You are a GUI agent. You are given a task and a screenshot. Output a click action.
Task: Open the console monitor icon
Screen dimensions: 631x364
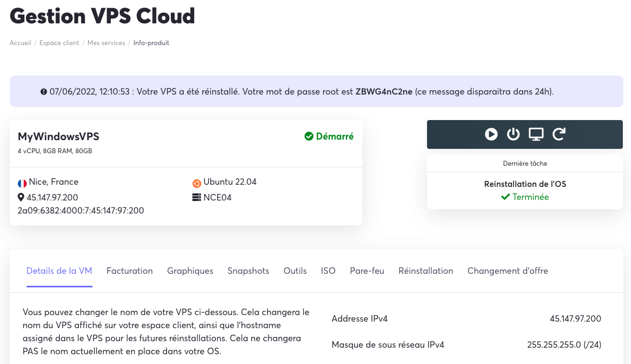click(x=536, y=134)
